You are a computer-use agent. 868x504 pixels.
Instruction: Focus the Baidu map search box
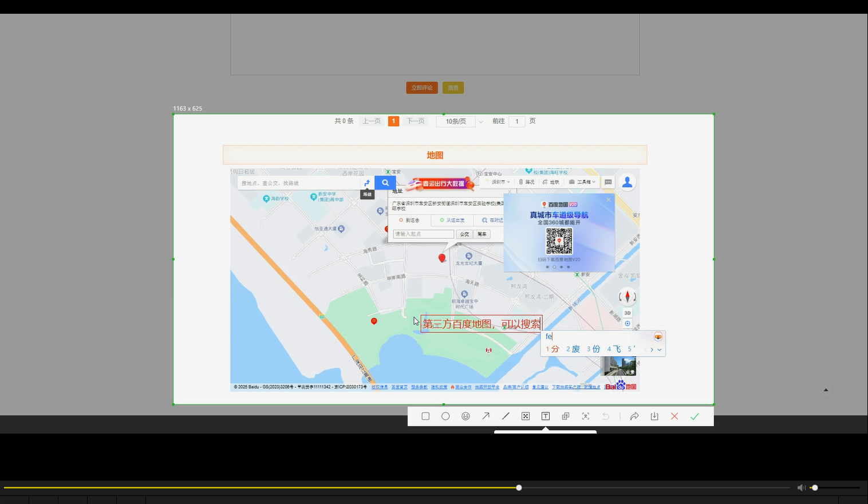(299, 183)
